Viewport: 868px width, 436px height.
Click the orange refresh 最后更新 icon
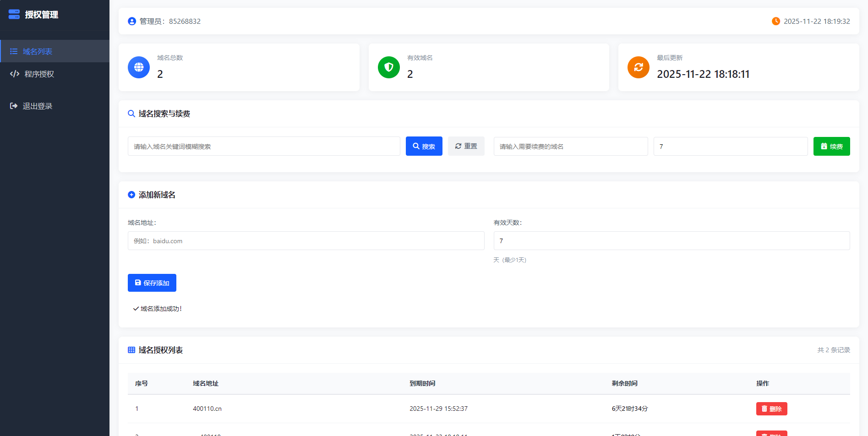coord(639,67)
